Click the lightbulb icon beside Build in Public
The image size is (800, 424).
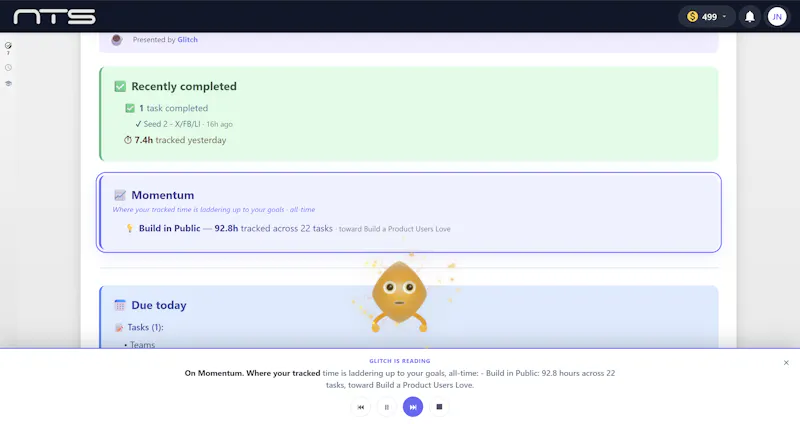pyautogui.click(x=130, y=229)
